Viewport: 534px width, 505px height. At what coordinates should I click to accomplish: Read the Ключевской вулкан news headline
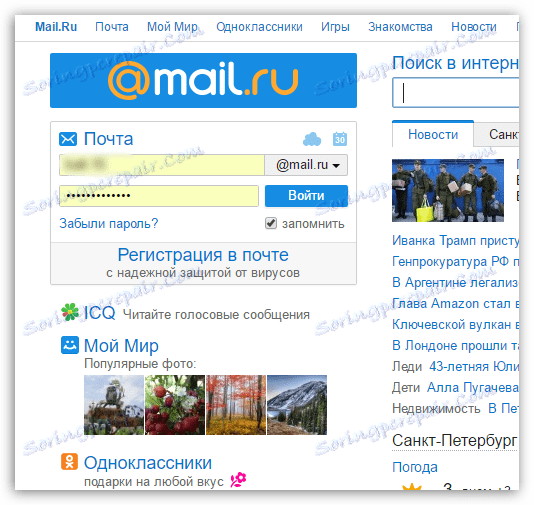[456, 325]
